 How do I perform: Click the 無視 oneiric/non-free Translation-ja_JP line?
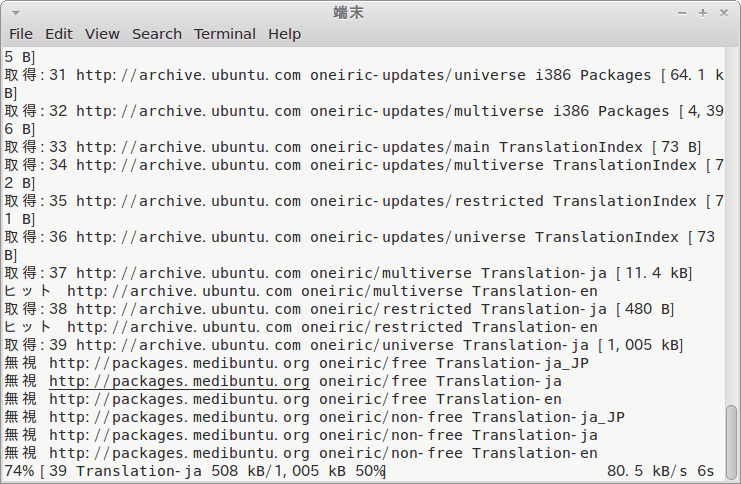pyautogui.click(x=314, y=417)
